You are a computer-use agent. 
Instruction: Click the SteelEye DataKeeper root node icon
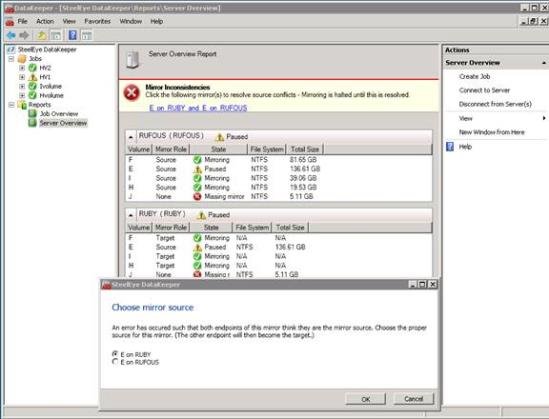pos(11,49)
